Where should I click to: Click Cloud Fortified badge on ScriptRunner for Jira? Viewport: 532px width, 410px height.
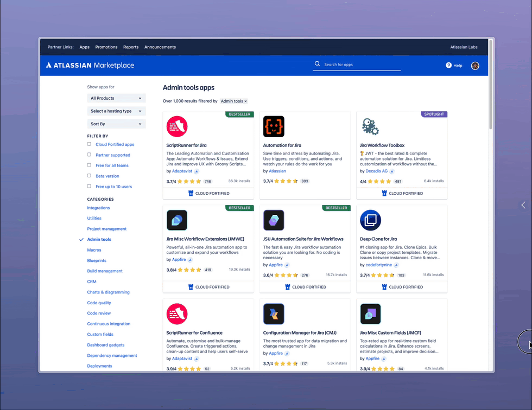208,193
